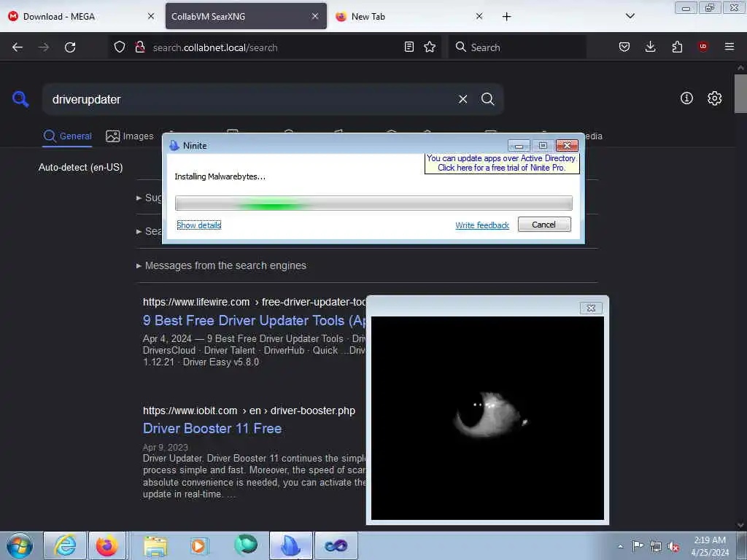747x560 pixels.
Task: Click the muted volume tray icon
Action: tap(673, 547)
